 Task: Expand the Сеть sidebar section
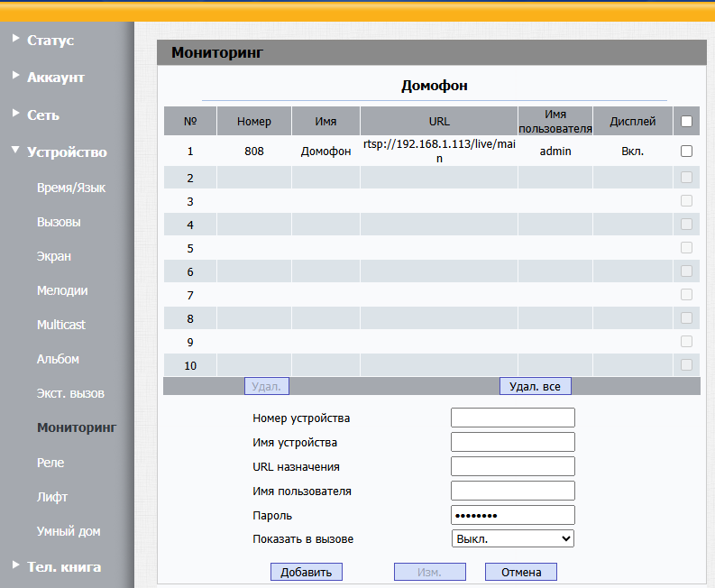click(42, 115)
